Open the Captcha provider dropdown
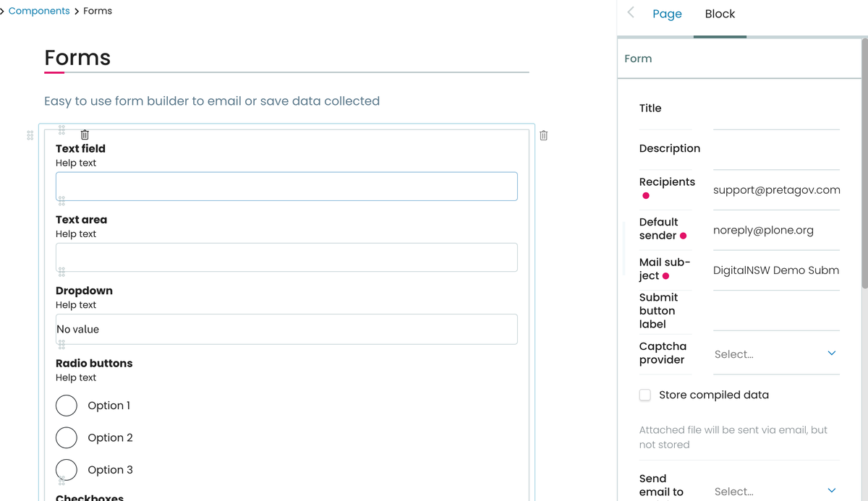868x501 pixels. pos(776,354)
